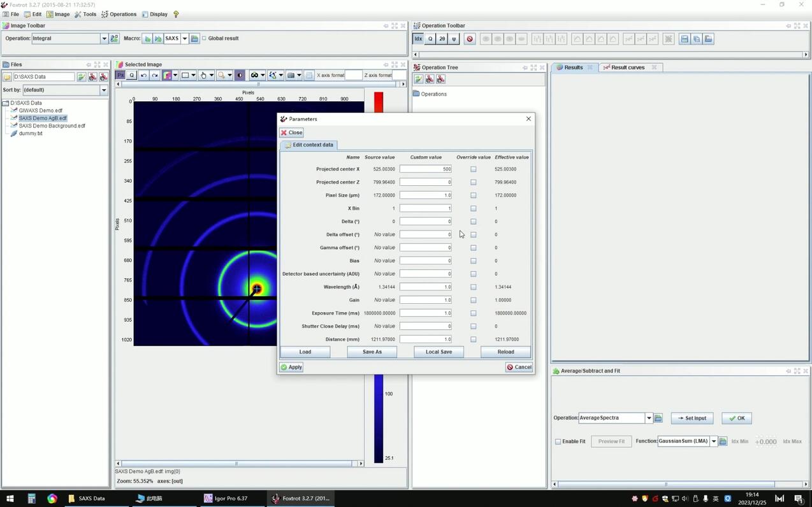Click the Wavelength custom value field
The width and height of the screenshot is (812, 507).
(x=425, y=287)
